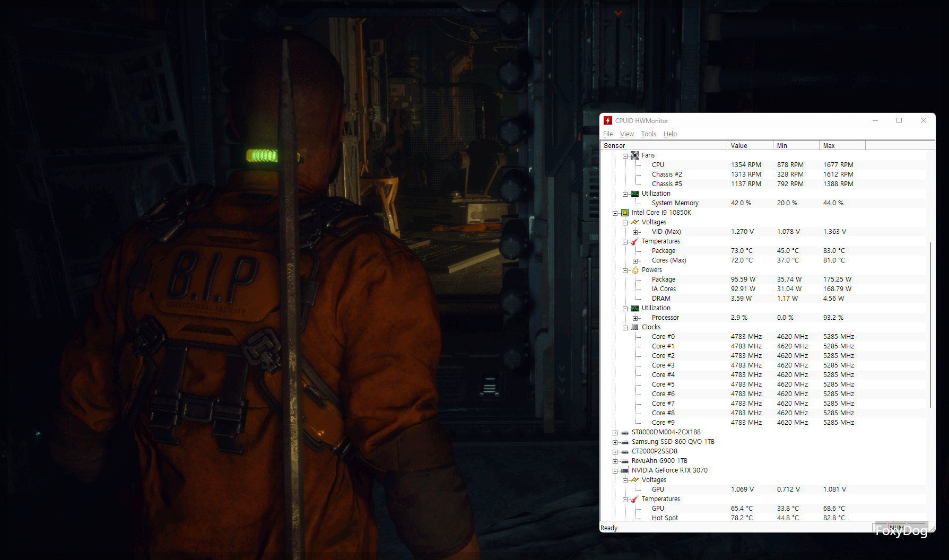Screen dimensions: 949x560
Task: Select the NVIDIA GeForce RTX 3070 card icon
Action: coord(625,470)
